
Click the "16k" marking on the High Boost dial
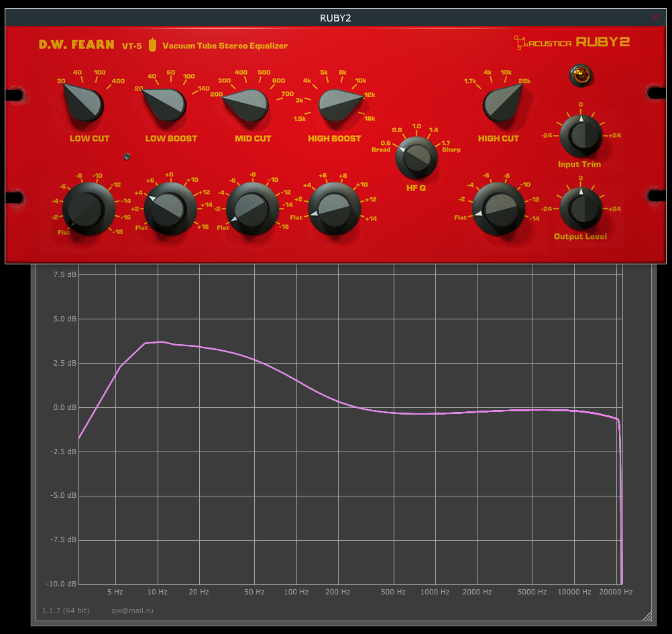pyautogui.click(x=370, y=118)
